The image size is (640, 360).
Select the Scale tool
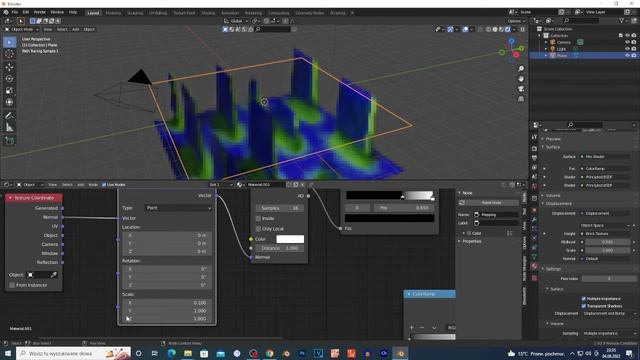pyautogui.click(x=9, y=91)
